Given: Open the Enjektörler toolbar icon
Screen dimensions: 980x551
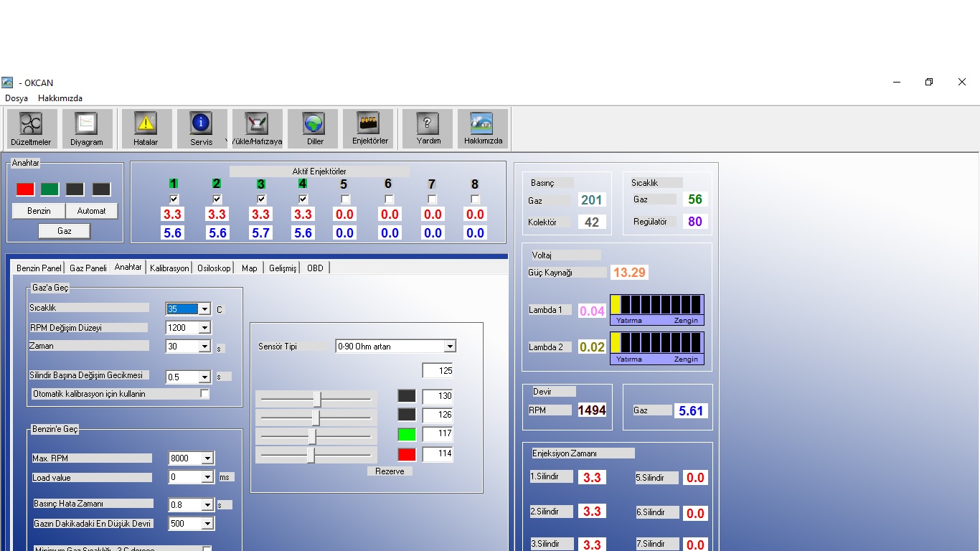Looking at the screenshot, I should point(370,128).
